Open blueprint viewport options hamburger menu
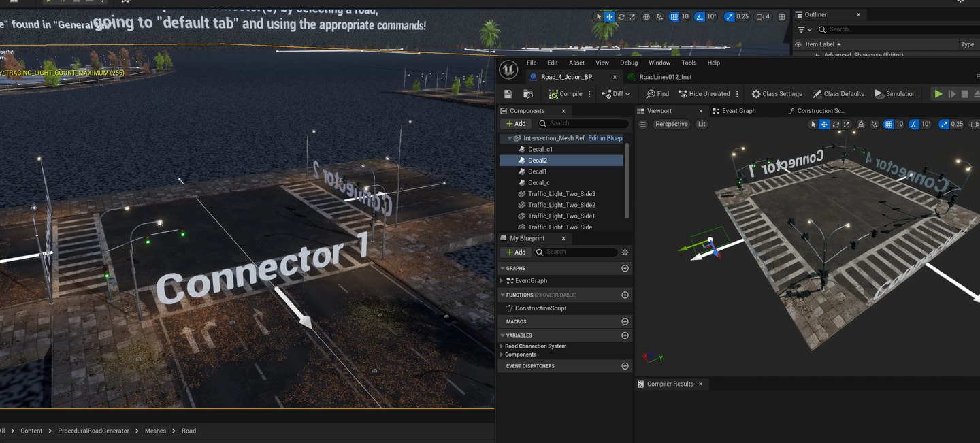The height and width of the screenshot is (443, 980). [643, 124]
